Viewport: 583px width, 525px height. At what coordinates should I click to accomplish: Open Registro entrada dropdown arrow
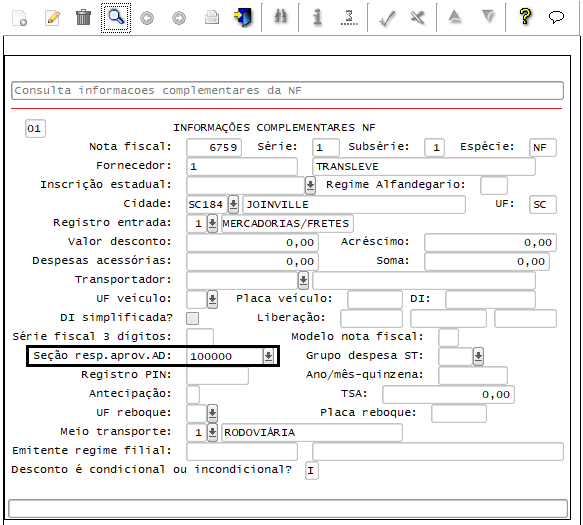[x=212, y=223]
